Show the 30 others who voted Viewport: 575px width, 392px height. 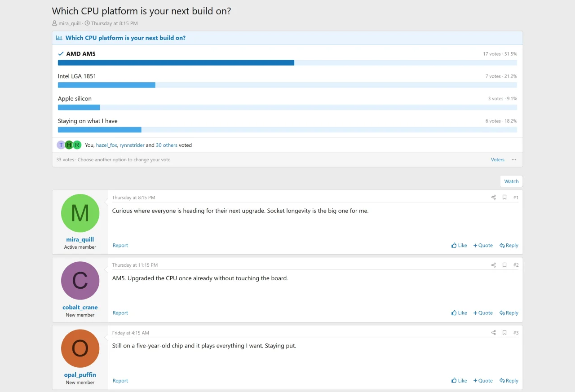click(167, 145)
